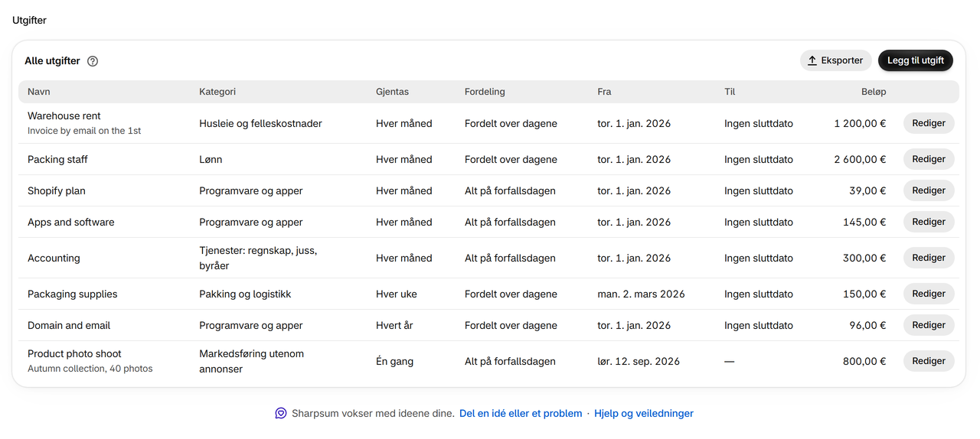
Task: Select the Product photo shoot name
Action: coord(74,353)
